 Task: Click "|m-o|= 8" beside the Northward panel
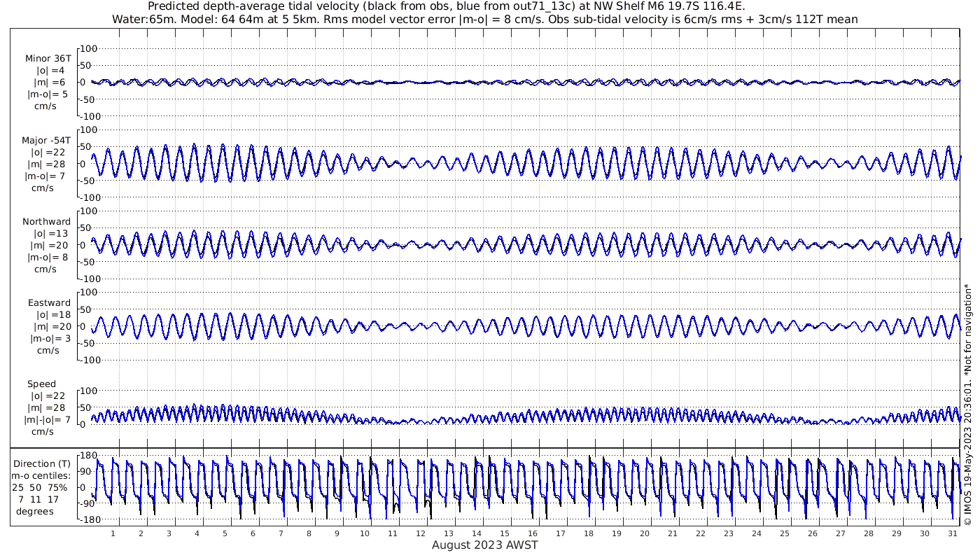(48, 257)
